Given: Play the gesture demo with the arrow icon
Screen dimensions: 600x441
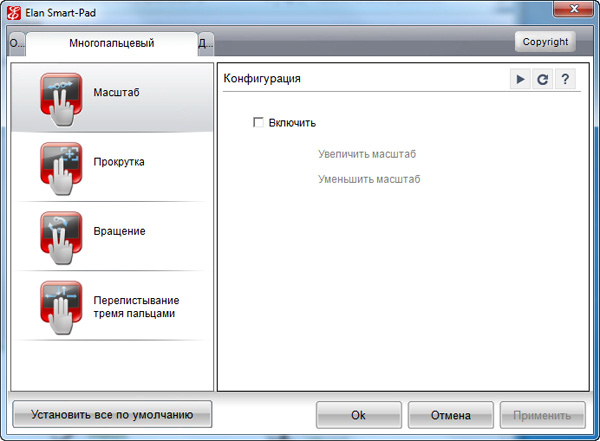Looking at the screenshot, I should click(x=519, y=79).
